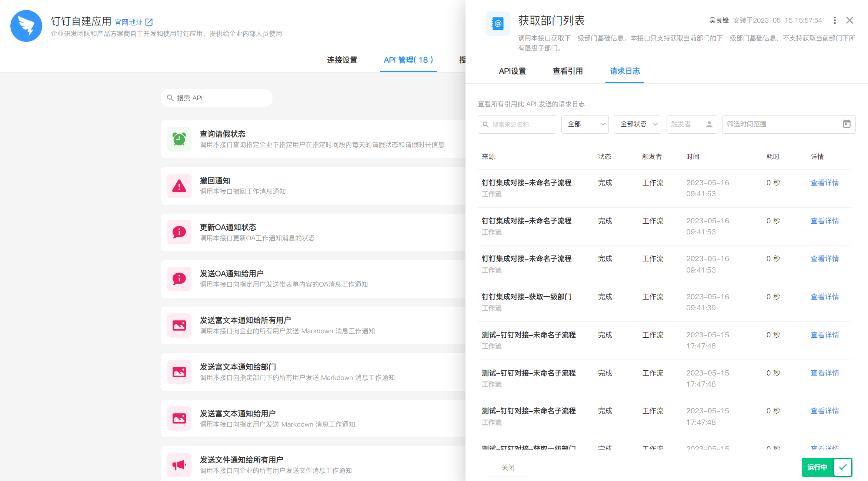Viewport: 868px width, 481px height.
Task: Open the 发送富文本通知给部门 API entry
Action: [x=313, y=372]
